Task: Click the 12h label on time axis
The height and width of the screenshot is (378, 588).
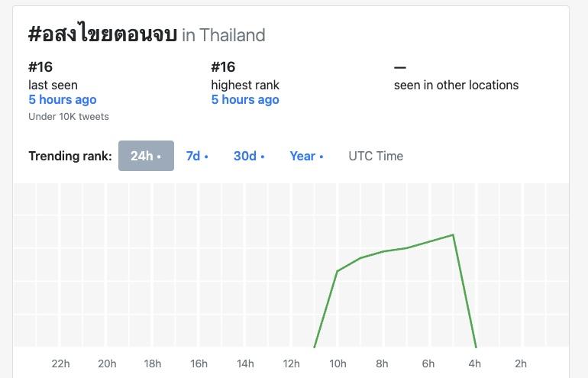Action: pos(291,363)
